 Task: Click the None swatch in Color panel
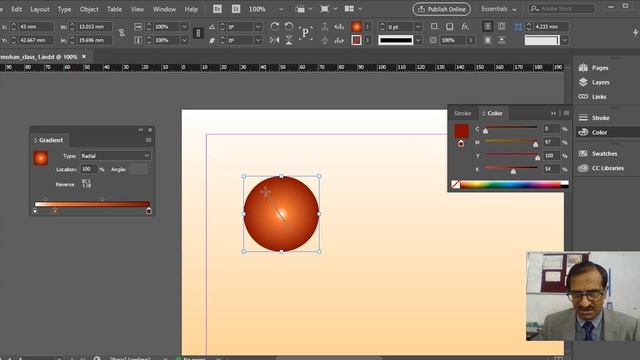(x=456, y=184)
